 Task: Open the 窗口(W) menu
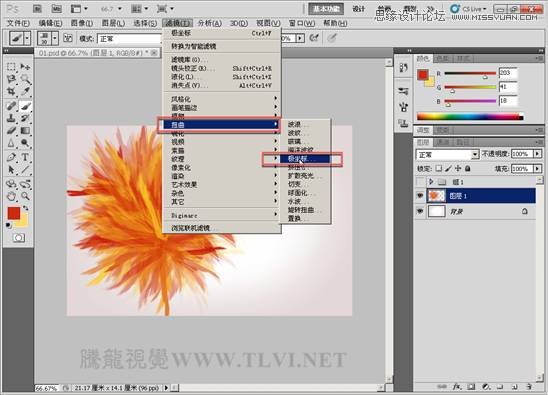[x=302, y=23]
